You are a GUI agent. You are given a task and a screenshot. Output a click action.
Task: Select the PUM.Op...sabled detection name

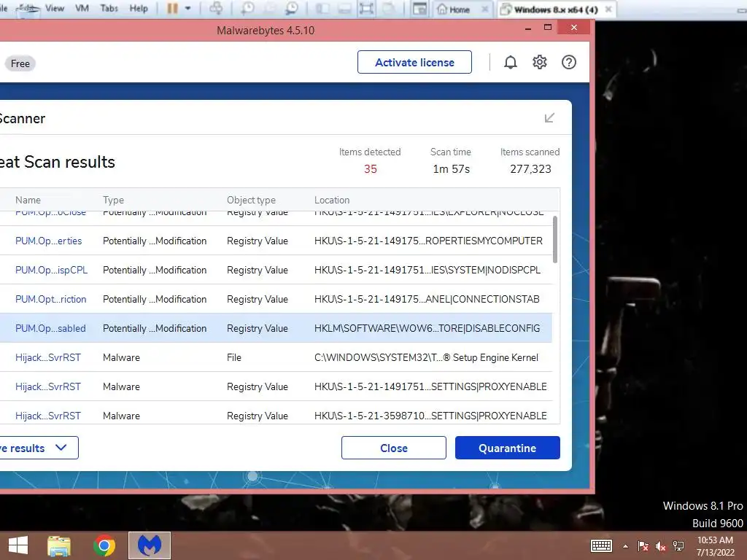tap(50, 328)
